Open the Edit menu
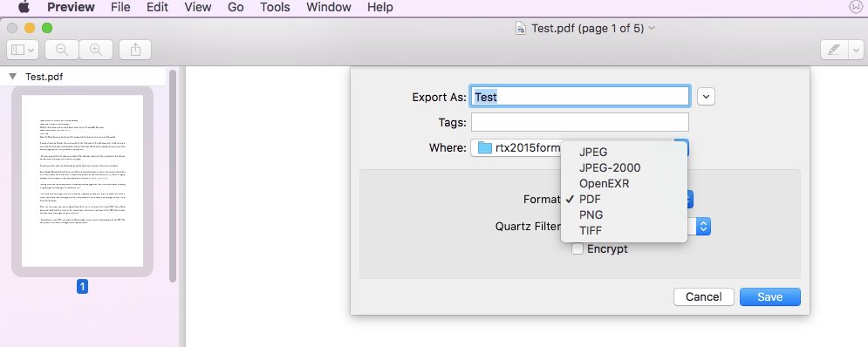The height and width of the screenshot is (347, 868). [x=157, y=7]
